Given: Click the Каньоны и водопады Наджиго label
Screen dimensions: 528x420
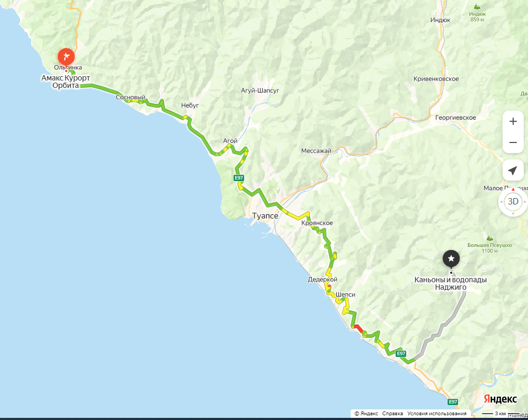Looking at the screenshot, I should click(451, 283).
